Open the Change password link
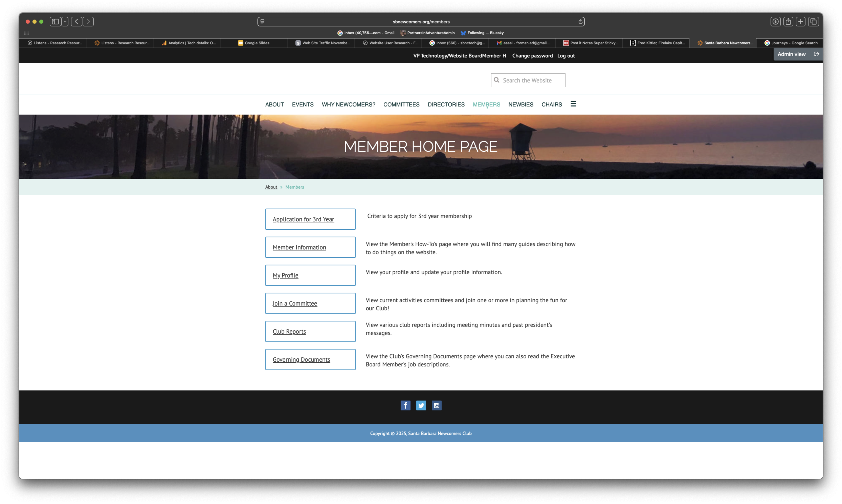Viewport: 842px width, 504px height. pos(532,55)
